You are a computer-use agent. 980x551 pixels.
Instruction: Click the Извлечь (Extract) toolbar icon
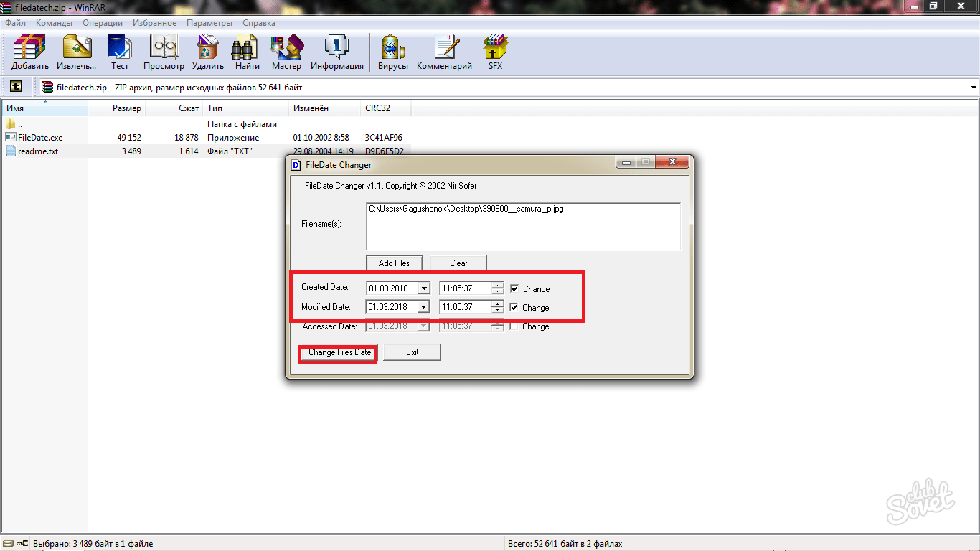pos(77,52)
